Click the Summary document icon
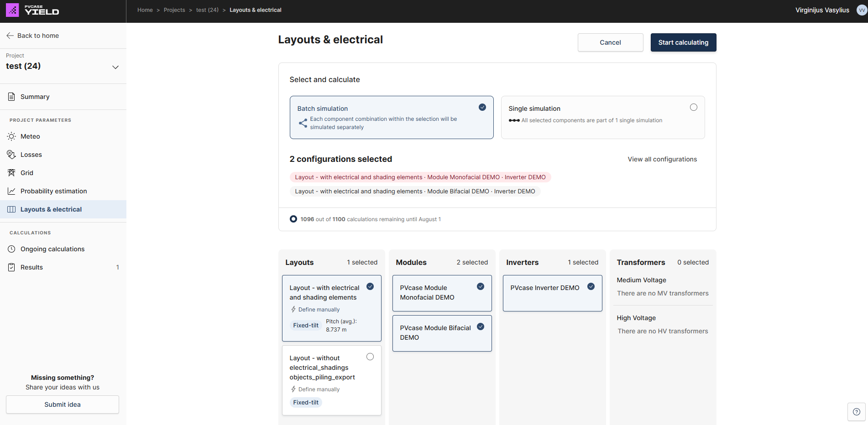The height and width of the screenshot is (425, 868). tap(11, 97)
